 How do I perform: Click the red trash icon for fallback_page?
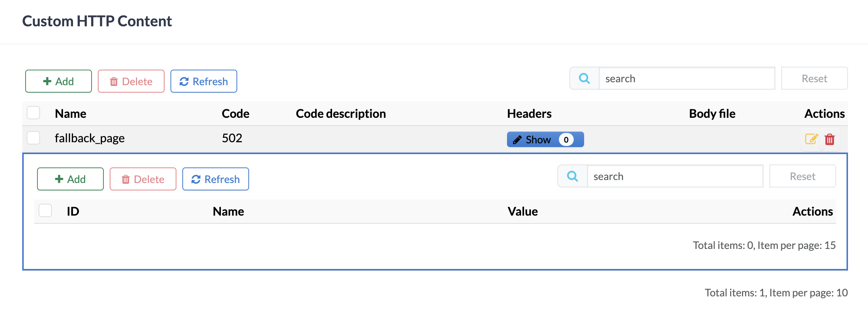pyautogui.click(x=830, y=139)
